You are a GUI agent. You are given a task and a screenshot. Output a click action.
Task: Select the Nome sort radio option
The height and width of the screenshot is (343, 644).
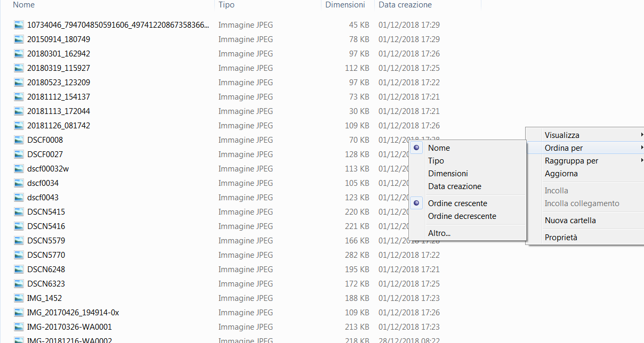pyautogui.click(x=439, y=148)
